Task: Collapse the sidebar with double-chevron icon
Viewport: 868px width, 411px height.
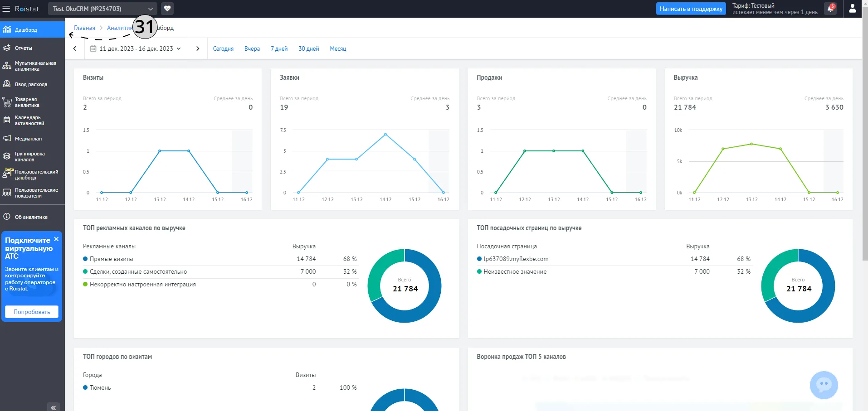Action: point(54,407)
